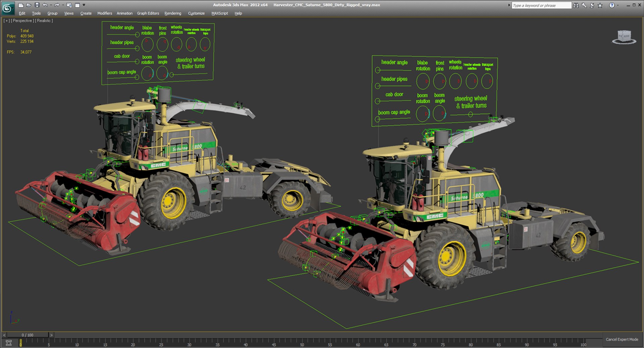Open the MAXScript menu

[220, 13]
